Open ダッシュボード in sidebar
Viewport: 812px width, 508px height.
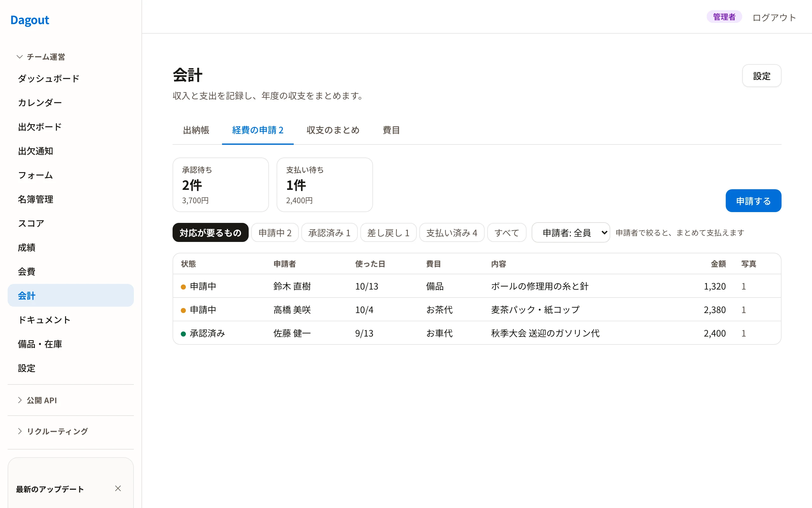70,78
